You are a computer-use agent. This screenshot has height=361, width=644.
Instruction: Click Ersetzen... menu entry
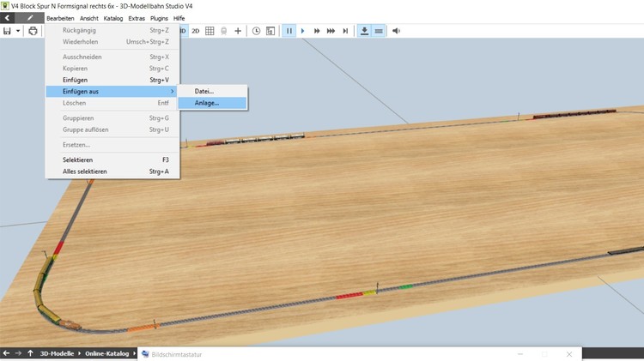pyautogui.click(x=112, y=144)
